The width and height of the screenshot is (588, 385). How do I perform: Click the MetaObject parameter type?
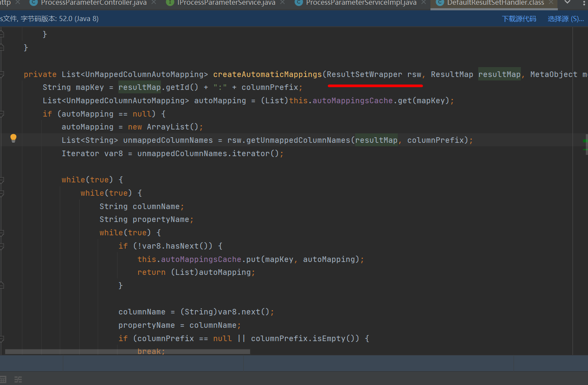554,74
